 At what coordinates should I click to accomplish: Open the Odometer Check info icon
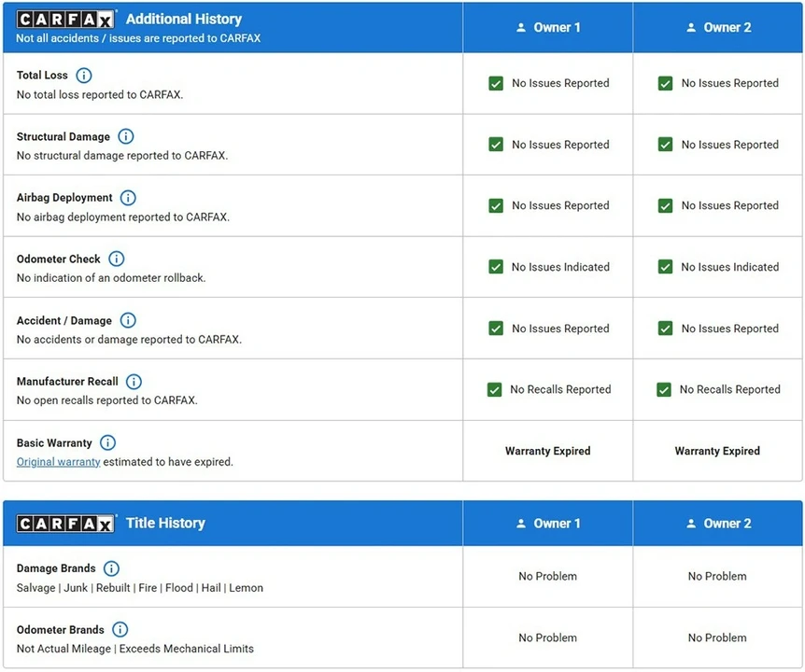coord(117,259)
